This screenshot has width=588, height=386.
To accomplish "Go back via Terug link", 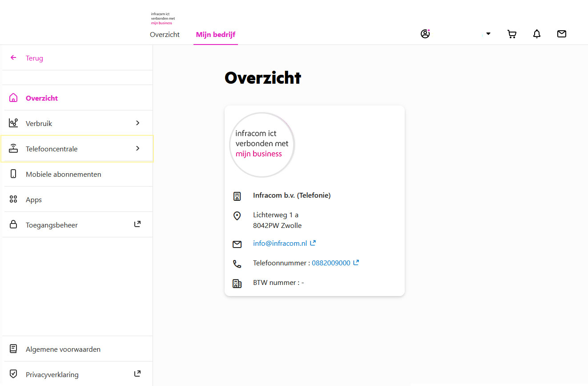I will pyautogui.click(x=34, y=58).
